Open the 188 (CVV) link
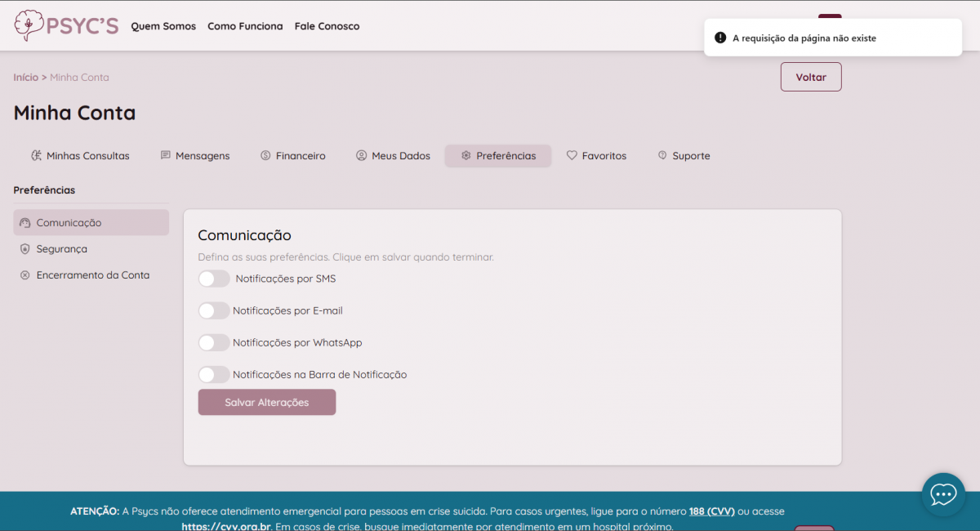The image size is (980, 531). point(711,511)
